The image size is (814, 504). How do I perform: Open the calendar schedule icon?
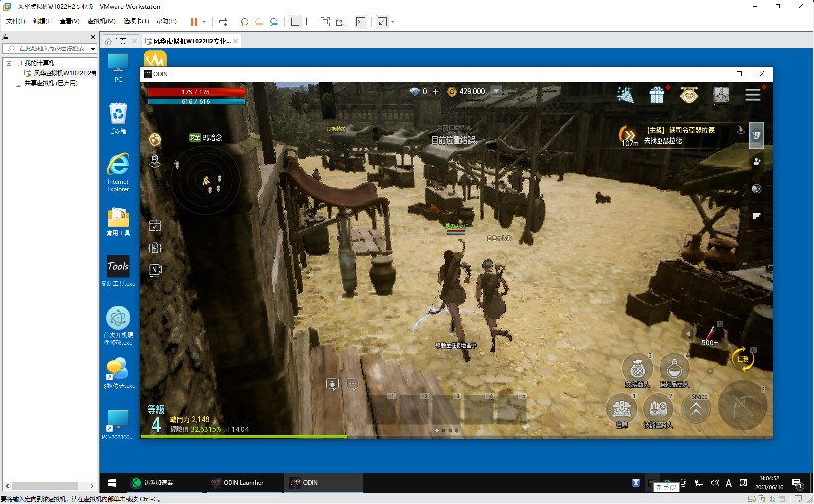(x=154, y=226)
